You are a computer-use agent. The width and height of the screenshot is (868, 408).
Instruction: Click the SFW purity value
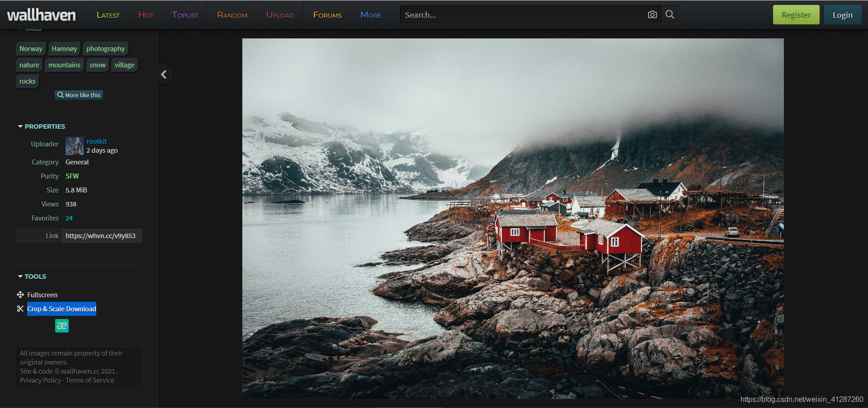coord(72,176)
